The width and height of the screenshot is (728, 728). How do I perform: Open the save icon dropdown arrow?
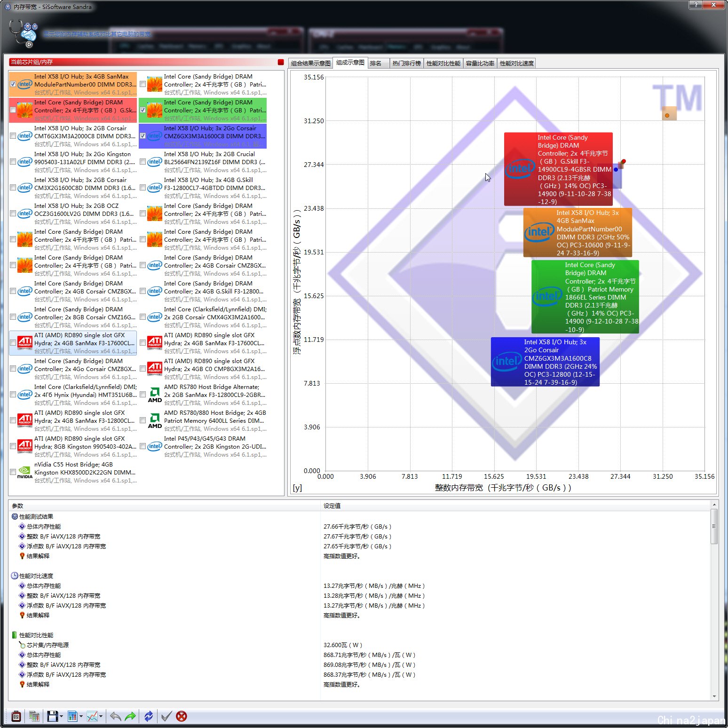click(x=61, y=717)
